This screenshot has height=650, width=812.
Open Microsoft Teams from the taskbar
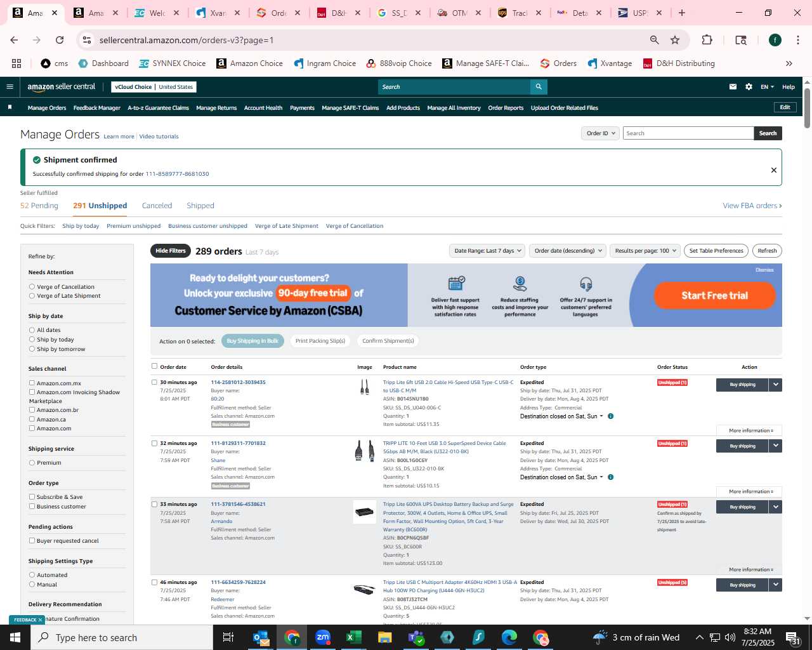click(x=416, y=637)
